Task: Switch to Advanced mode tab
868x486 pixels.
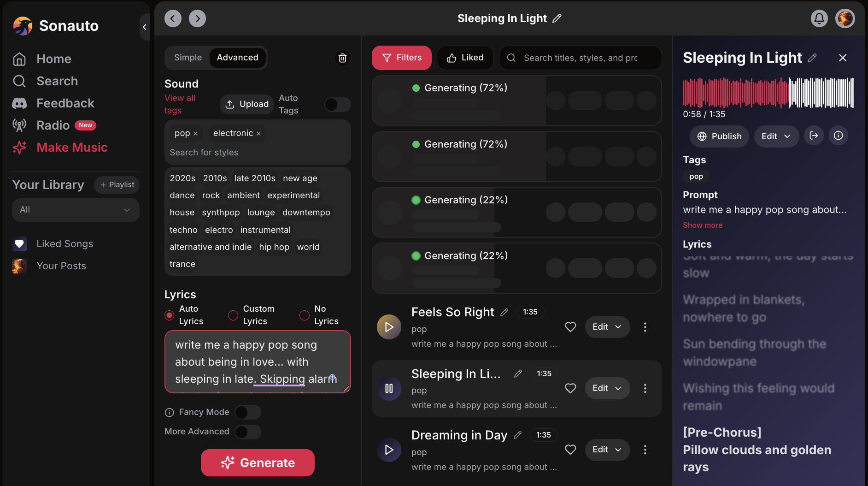Action: (x=238, y=58)
